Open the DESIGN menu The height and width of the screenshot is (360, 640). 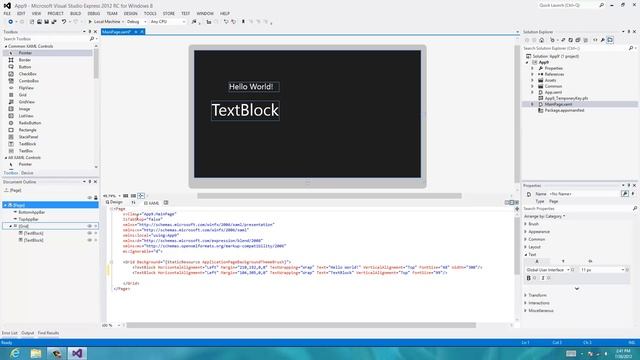[x=131, y=13]
